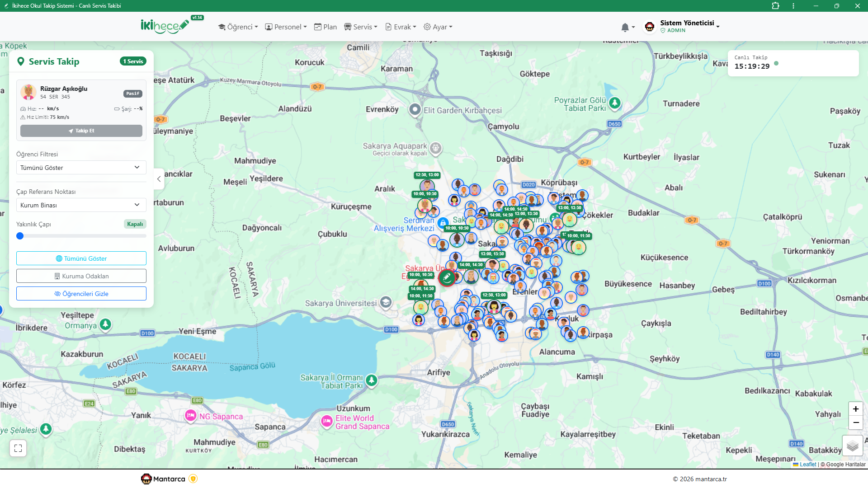Click the Servis Takip location pin icon
Image resolution: width=868 pixels, height=488 pixels.
coord(20,61)
